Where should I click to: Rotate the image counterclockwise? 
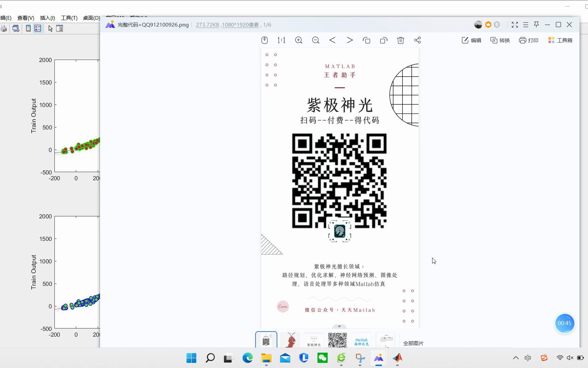pos(366,40)
